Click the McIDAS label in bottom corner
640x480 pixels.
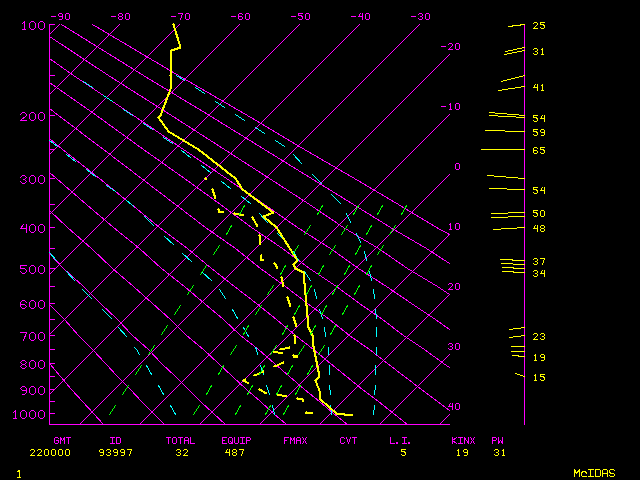pyautogui.click(x=592, y=472)
